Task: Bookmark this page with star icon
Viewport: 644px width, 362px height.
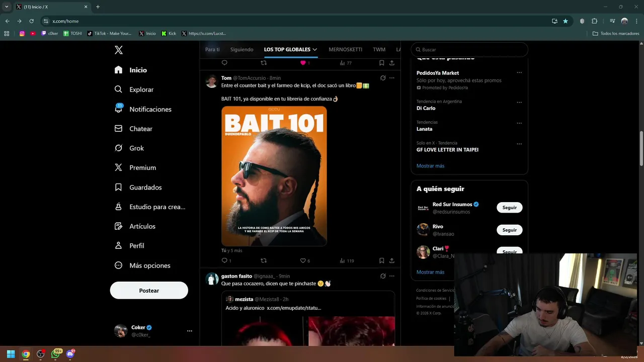Action: coord(566,21)
